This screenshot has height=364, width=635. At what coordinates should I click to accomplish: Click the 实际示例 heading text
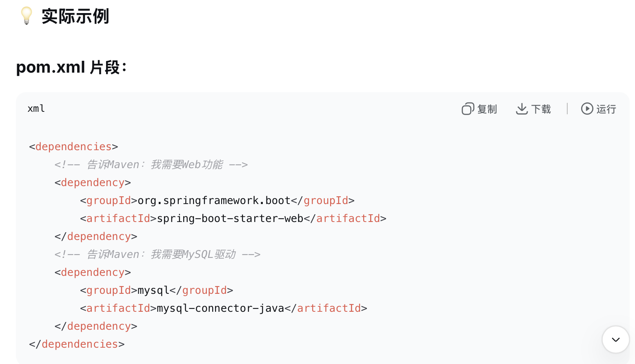[x=75, y=16]
